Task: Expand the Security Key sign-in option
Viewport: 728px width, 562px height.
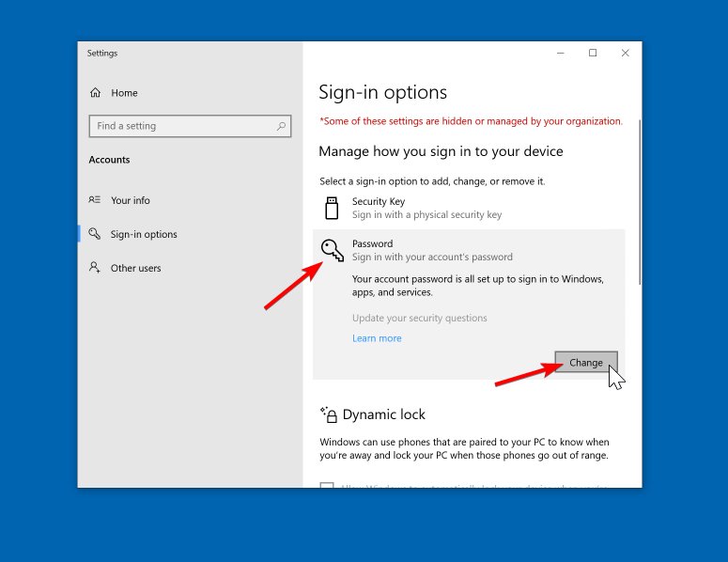Action: click(x=426, y=208)
